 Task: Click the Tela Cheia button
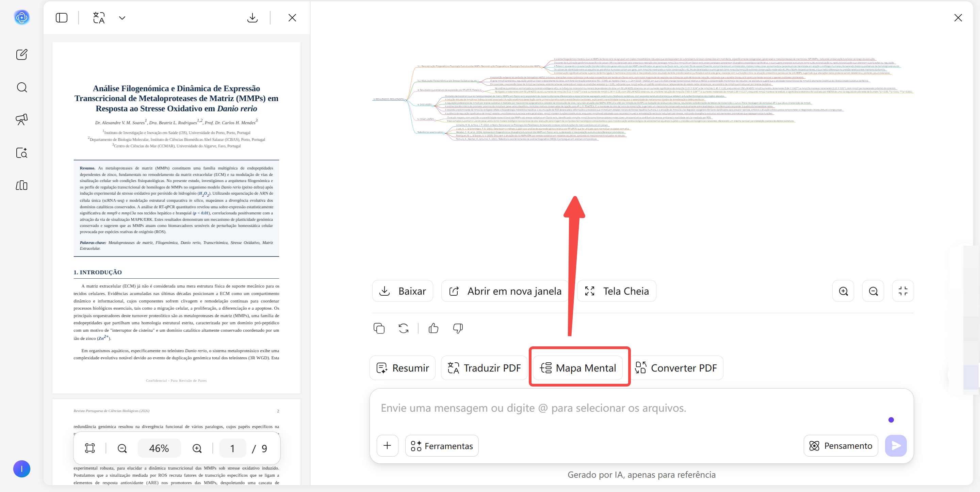click(x=616, y=291)
